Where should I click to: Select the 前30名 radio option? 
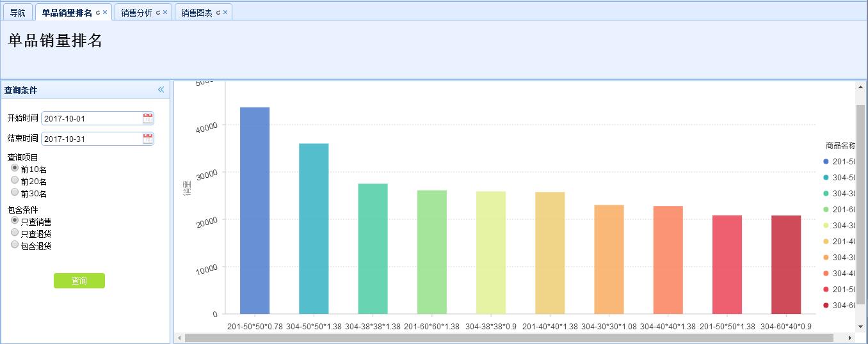[x=15, y=192]
